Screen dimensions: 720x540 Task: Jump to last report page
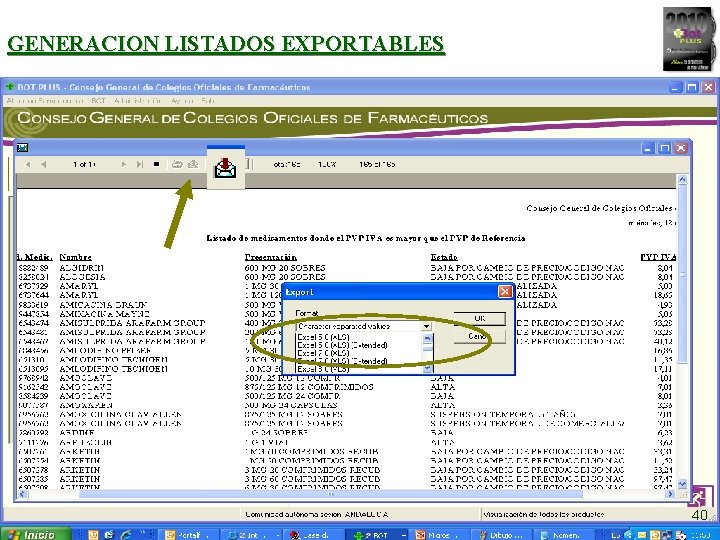[x=140, y=164]
